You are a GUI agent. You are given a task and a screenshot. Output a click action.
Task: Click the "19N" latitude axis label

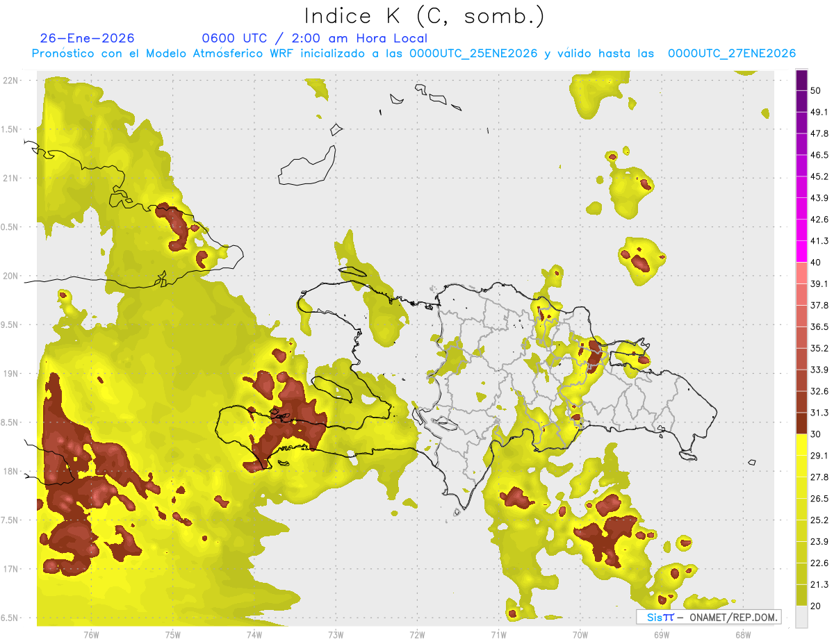coord(11,374)
